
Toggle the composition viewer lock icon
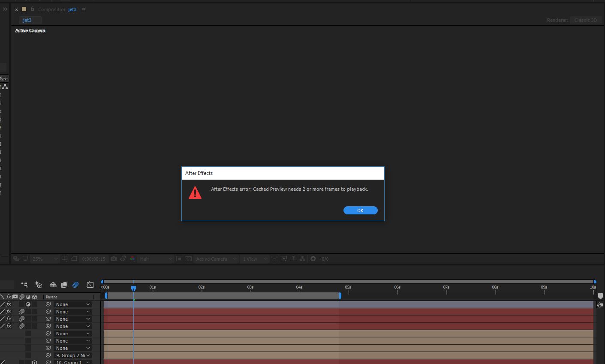coord(32,9)
